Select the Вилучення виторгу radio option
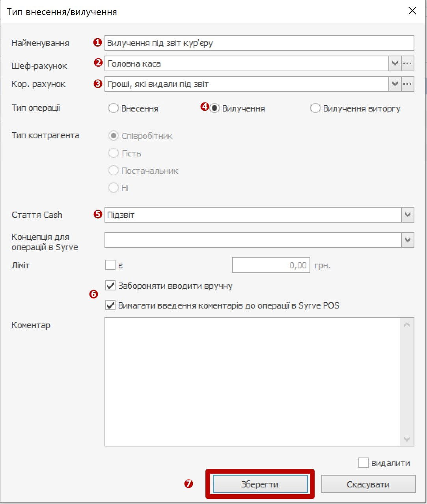The width and height of the screenshot is (427, 504). tap(315, 108)
